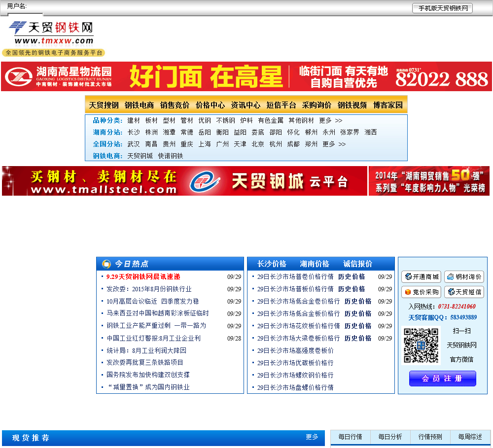Select 天贸搜钢 in main navigation
This screenshot has width=493, height=448.
[104, 105]
